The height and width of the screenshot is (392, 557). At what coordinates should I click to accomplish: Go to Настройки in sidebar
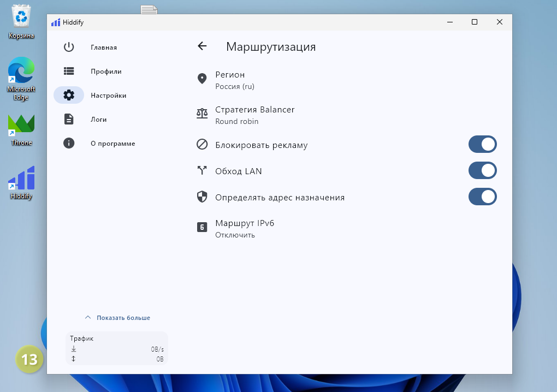pyautogui.click(x=108, y=96)
